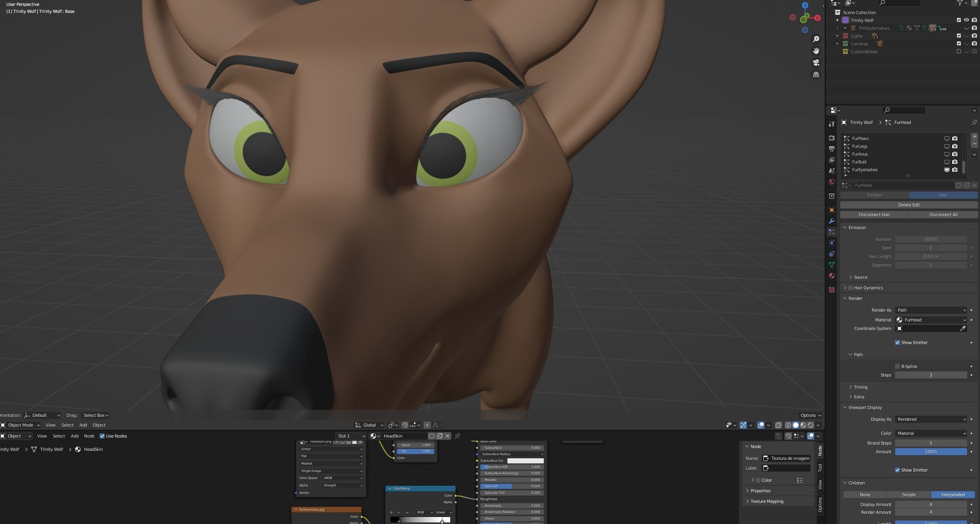This screenshot has width=980, height=524.
Task: Open the Scene properties tab
Action: 832,171
